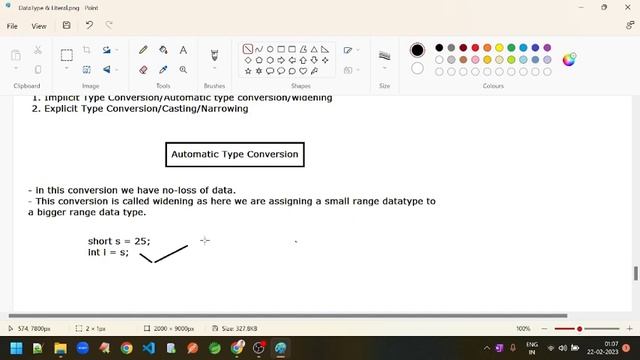Click the zoom slider handle

pos(579,329)
